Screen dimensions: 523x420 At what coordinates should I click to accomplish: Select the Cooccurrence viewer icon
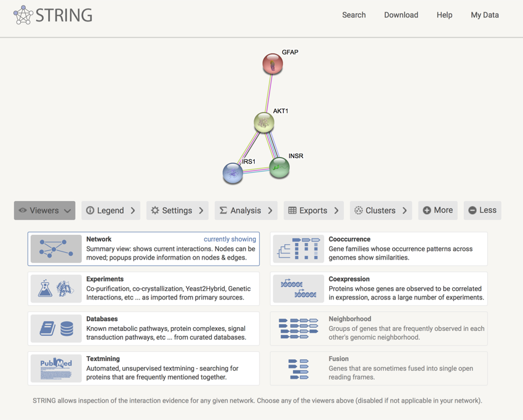[x=298, y=248]
